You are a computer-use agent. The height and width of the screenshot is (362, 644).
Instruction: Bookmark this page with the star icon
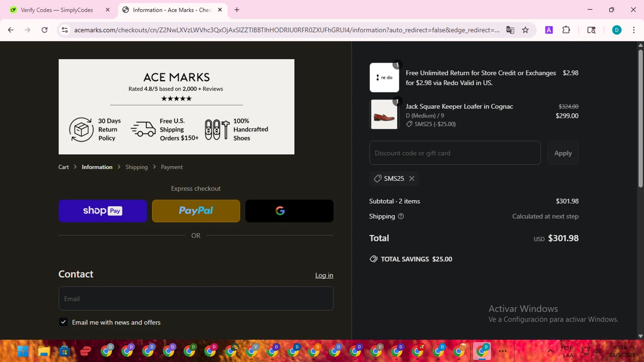coord(526,30)
